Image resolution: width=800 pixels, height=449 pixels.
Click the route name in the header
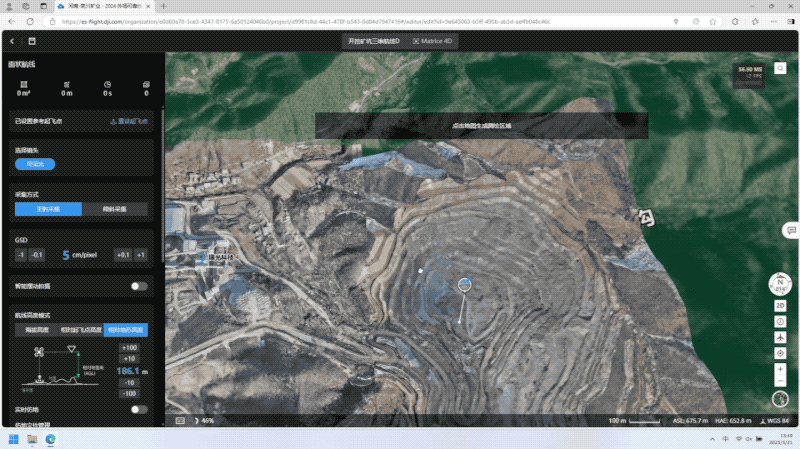[x=373, y=41]
